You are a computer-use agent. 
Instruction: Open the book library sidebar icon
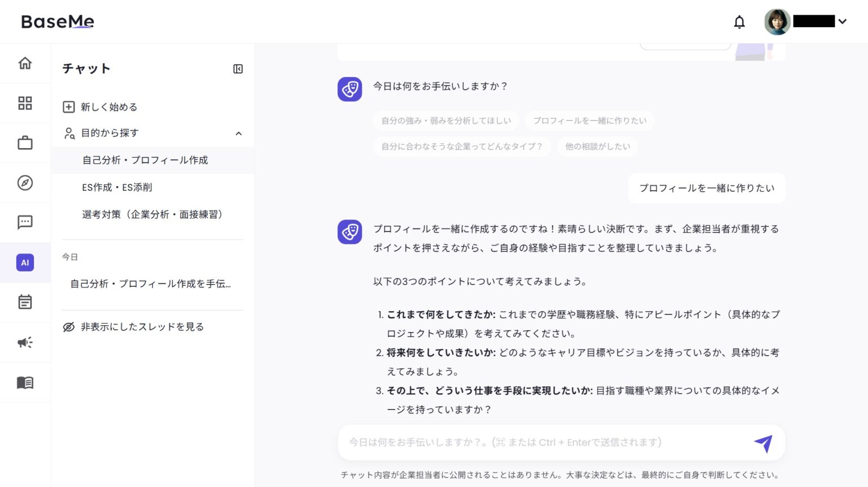coord(25,382)
